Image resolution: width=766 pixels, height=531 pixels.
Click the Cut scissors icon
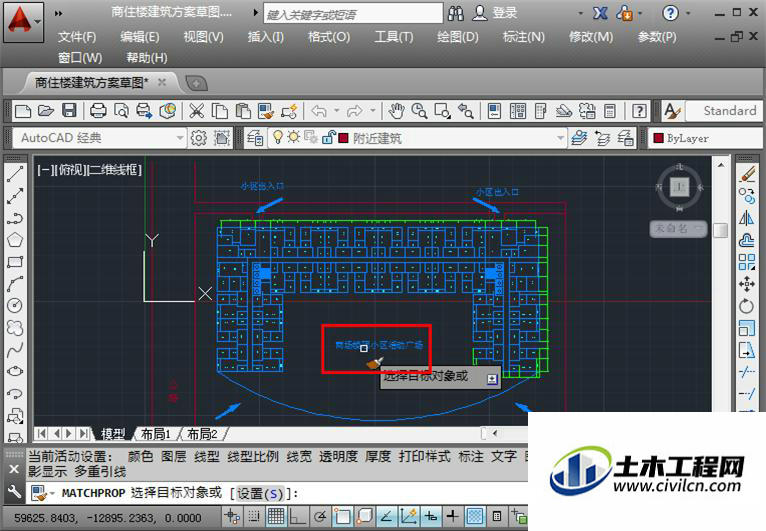196,111
